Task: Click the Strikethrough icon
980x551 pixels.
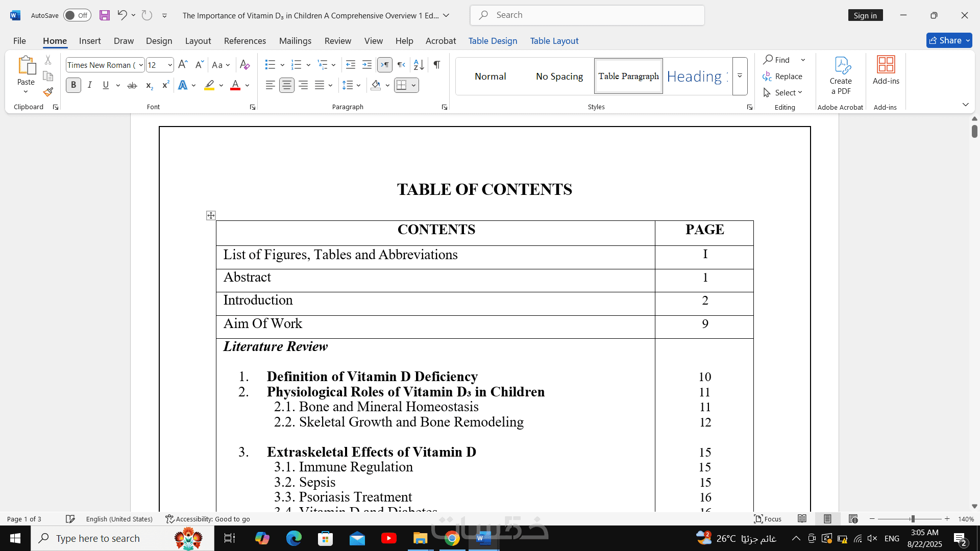Action: click(x=132, y=85)
